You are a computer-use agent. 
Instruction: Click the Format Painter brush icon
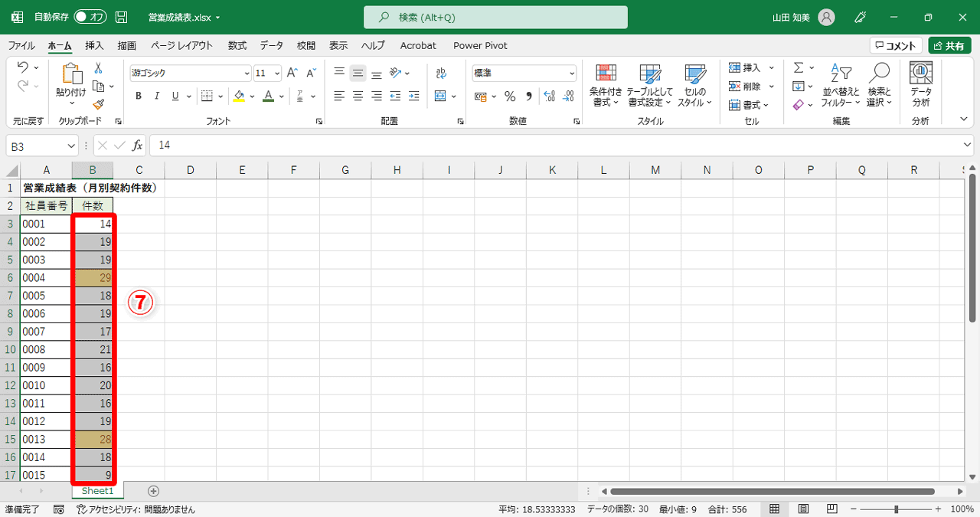click(x=98, y=104)
